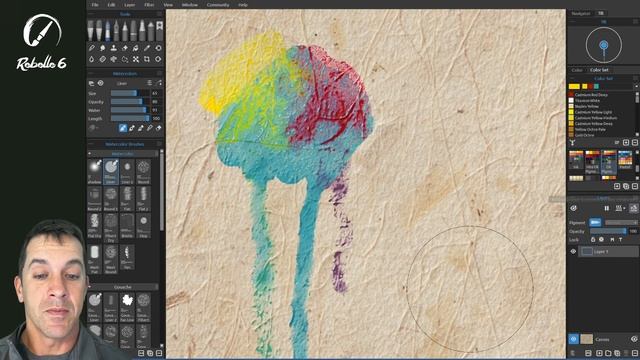Select the blow tool icon
The image size is (640, 360).
(x=113, y=59)
